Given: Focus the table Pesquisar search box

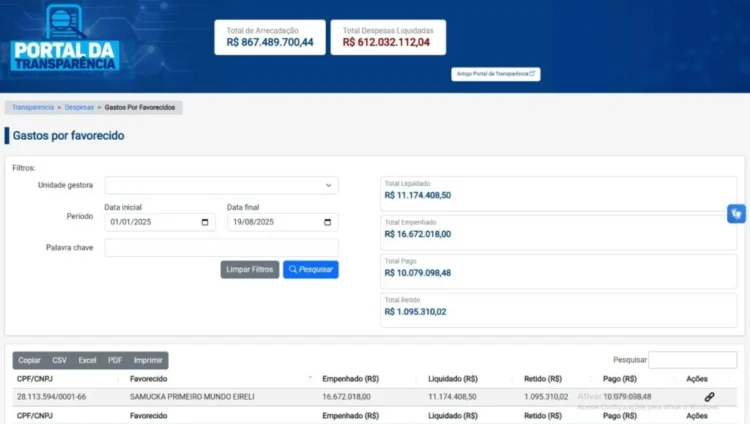Looking at the screenshot, I should pos(692,360).
